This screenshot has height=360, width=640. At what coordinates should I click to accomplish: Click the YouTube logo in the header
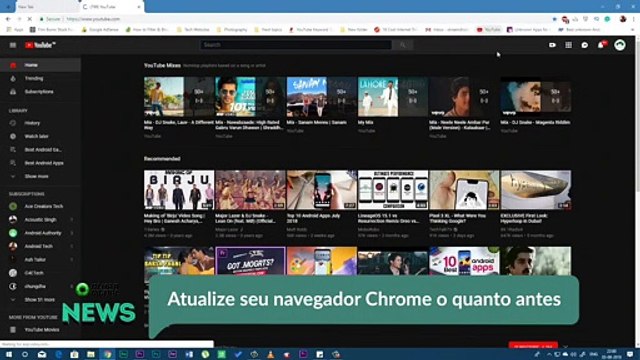tap(40, 45)
